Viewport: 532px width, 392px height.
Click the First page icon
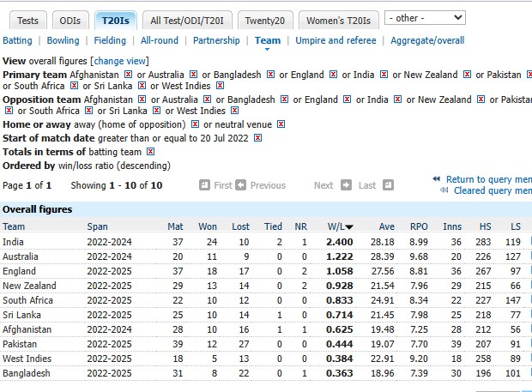(204, 185)
